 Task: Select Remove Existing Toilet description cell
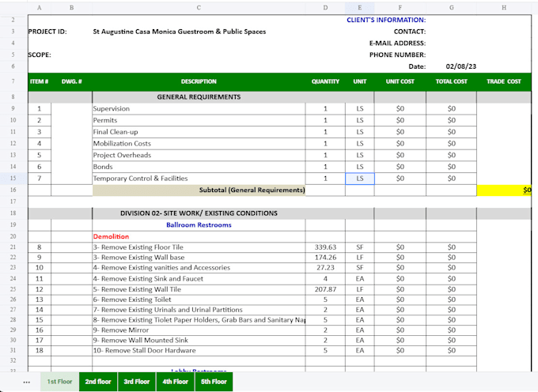[x=199, y=300]
